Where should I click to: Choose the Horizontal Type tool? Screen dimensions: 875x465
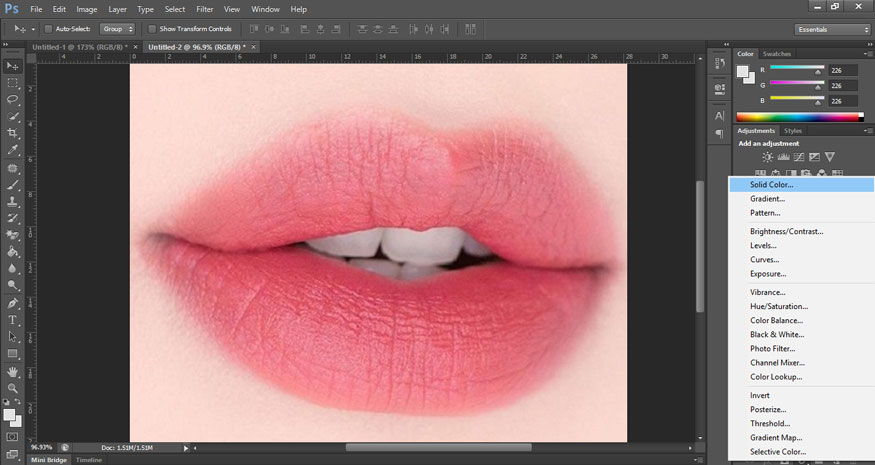[x=13, y=320]
